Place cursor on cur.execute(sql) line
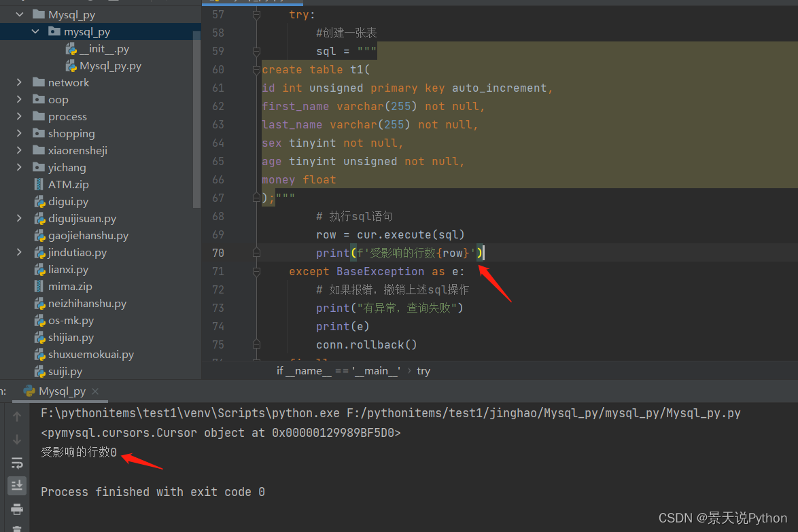798x532 pixels. [390, 234]
